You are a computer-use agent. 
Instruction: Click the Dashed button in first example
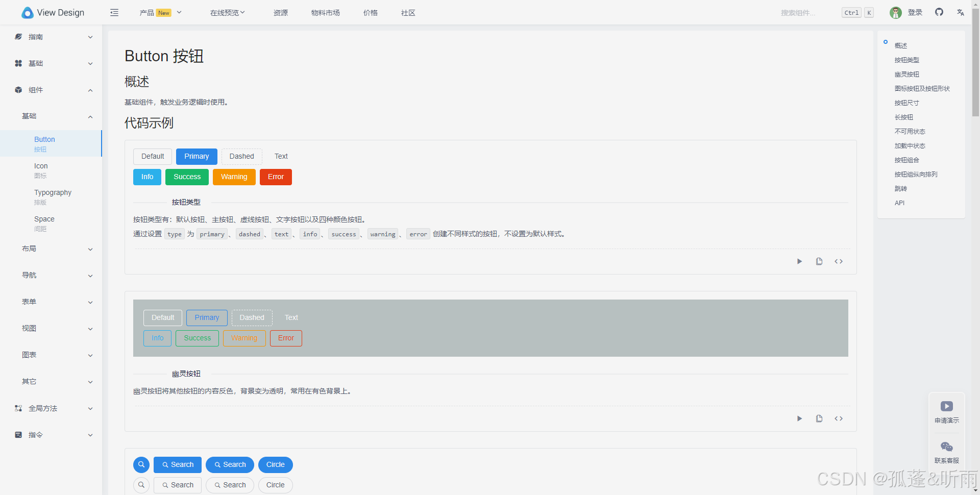[x=242, y=157]
